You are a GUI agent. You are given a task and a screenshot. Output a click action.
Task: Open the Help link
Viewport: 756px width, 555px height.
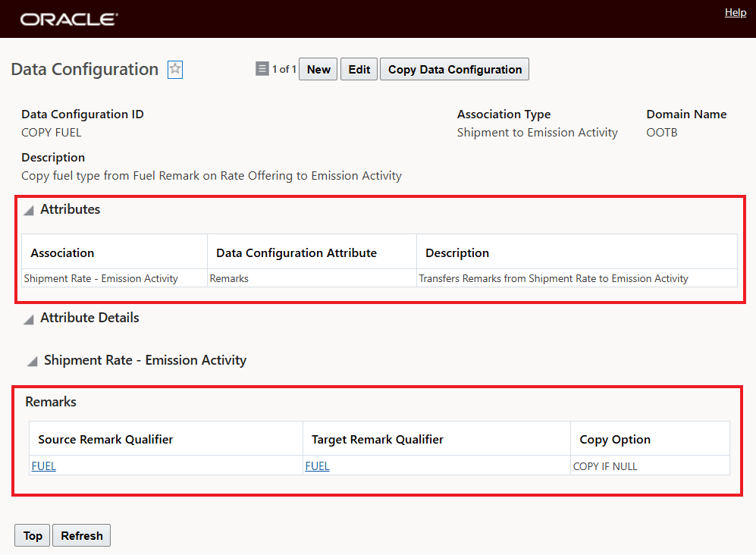coord(735,12)
